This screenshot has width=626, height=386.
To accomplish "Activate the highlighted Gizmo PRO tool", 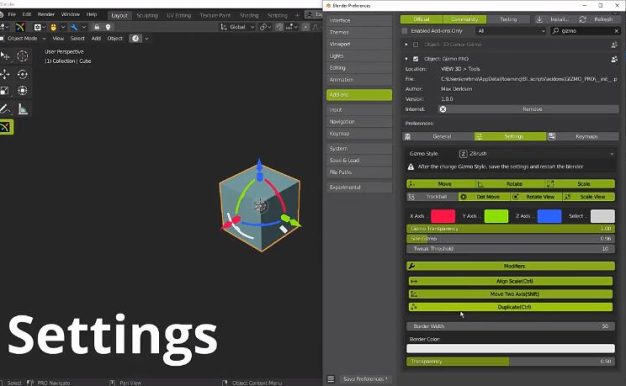I will (6, 127).
